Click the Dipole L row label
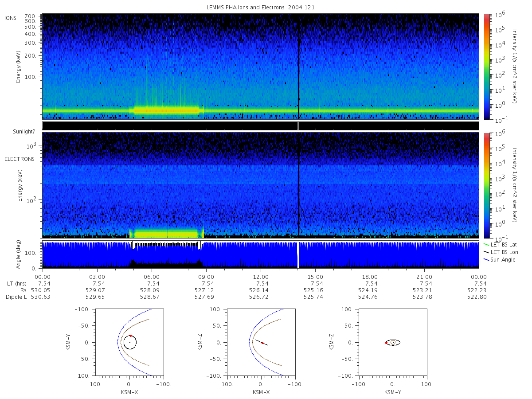Screen dimensions: 532x399 tap(16, 297)
